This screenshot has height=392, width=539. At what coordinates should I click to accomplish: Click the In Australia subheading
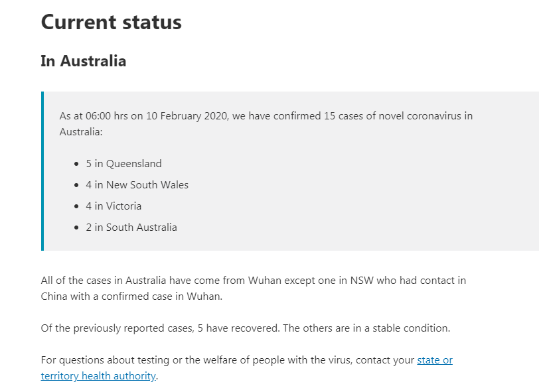point(84,61)
